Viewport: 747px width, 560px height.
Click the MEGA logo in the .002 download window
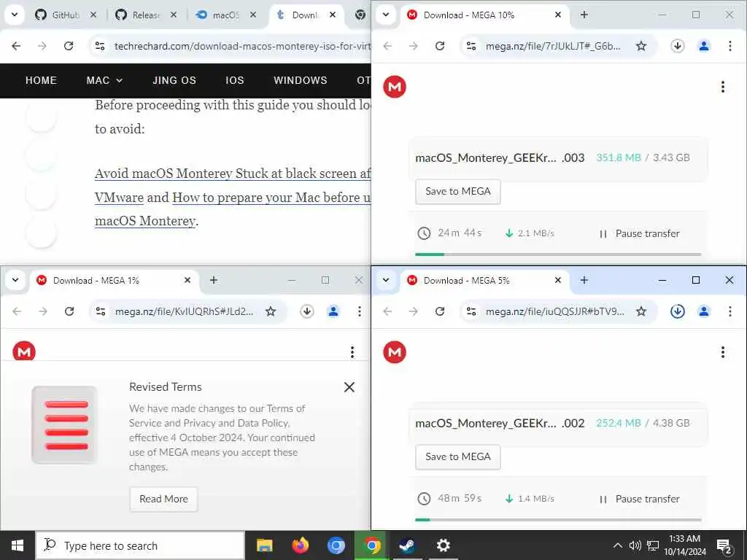pos(395,352)
